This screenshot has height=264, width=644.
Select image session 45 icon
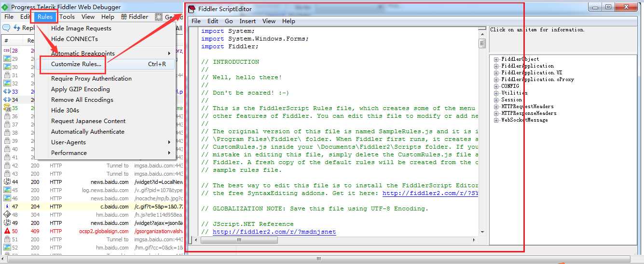(7, 190)
